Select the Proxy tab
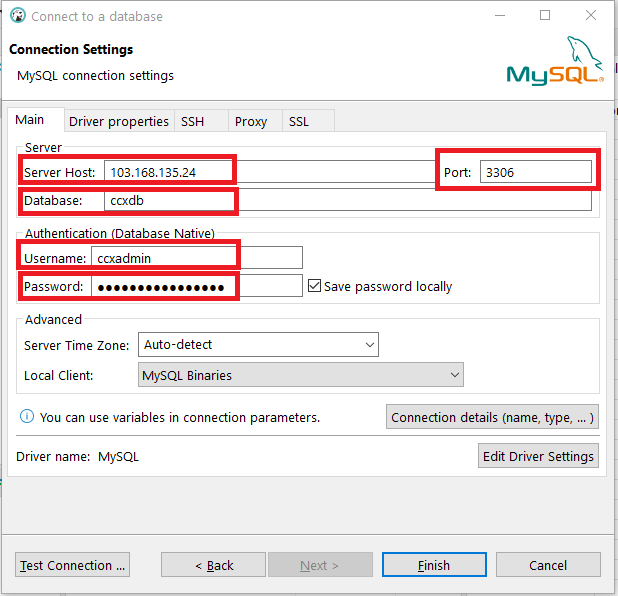 coord(251,121)
